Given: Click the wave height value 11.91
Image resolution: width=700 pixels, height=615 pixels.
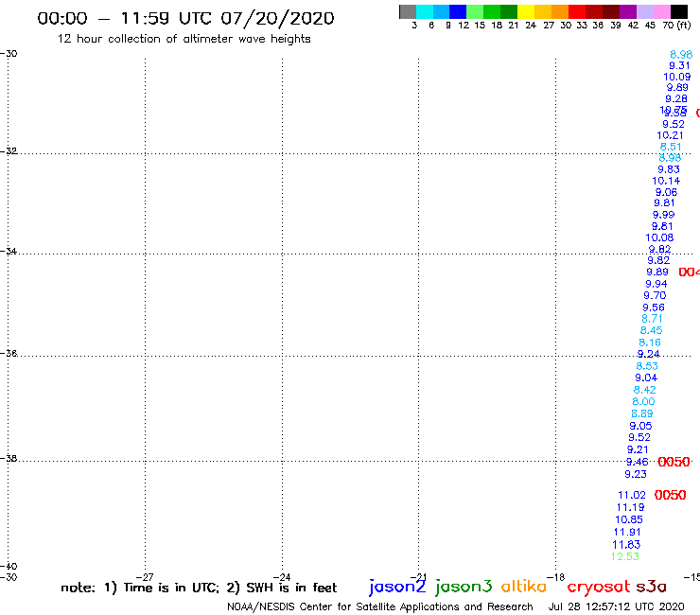Looking at the screenshot, I should coord(627,533).
